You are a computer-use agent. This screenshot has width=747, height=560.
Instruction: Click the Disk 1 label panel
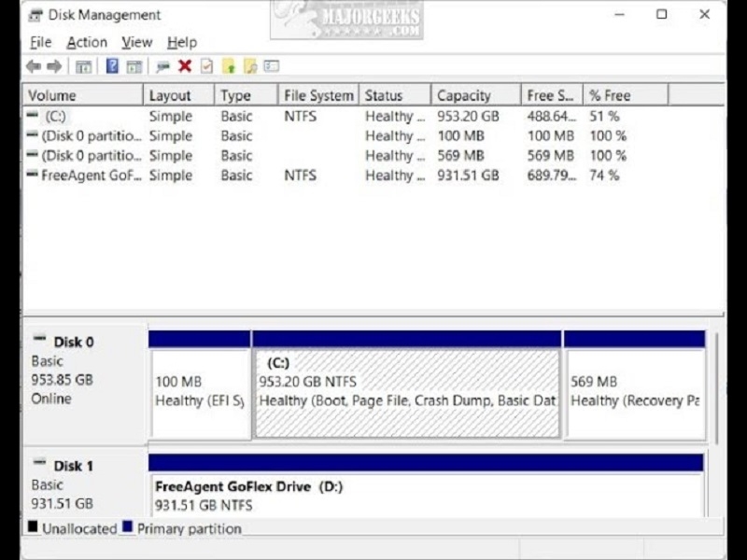point(84,483)
